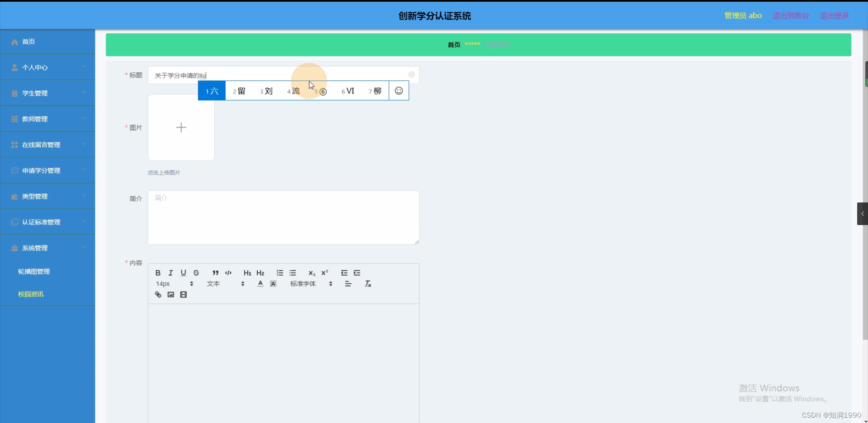
Task: Toggle underline formatting
Action: (x=183, y=273)
